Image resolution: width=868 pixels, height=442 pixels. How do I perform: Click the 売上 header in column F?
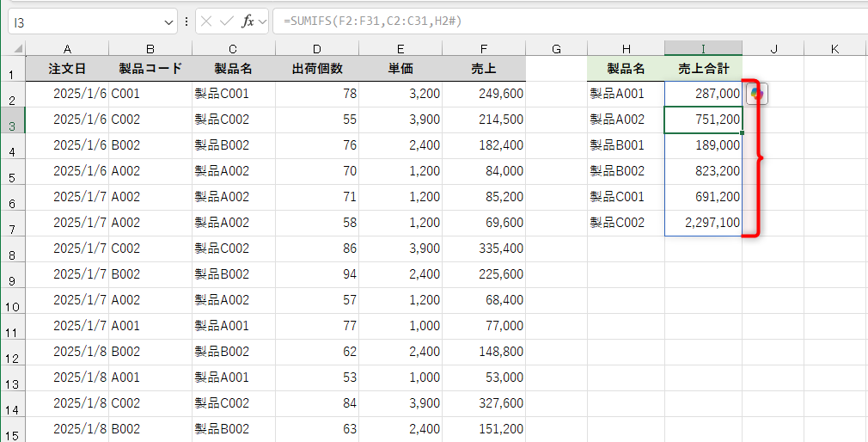tap(485, 70)
